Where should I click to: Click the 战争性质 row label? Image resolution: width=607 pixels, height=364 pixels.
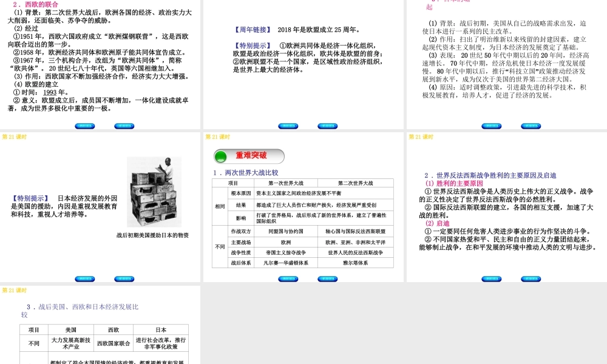(241, 252)
